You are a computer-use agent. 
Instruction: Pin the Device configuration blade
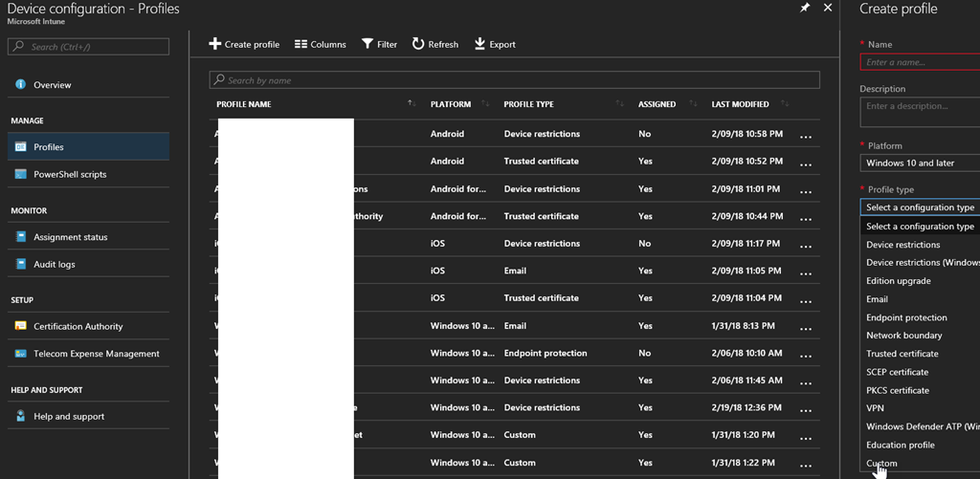coord(806,9)
